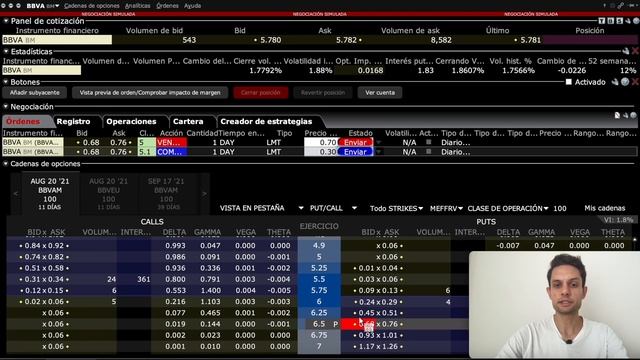The width and height of the screenshot is (640, 360).
Task: Open the Analíticas menu
Action: 138,6
